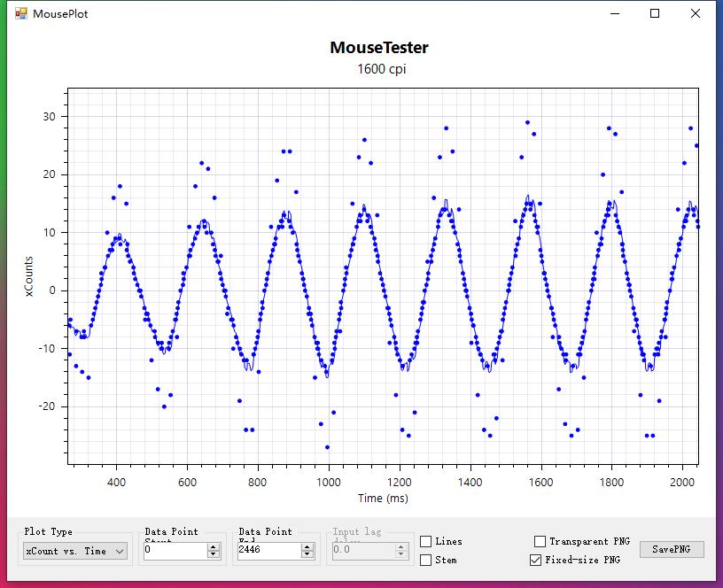Viewport: 723px width, 588px height.
Task: Minimize the MousePlot window
Action: coord(613,13)
